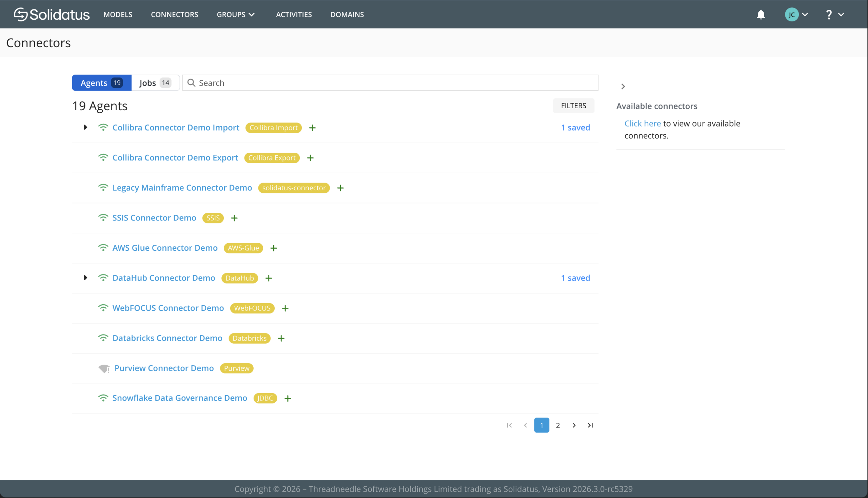Click the Solidatus logo
Image resolution: width=868 pixels, height=498 pixels.
pyautogui.click(x=52, y=14)
